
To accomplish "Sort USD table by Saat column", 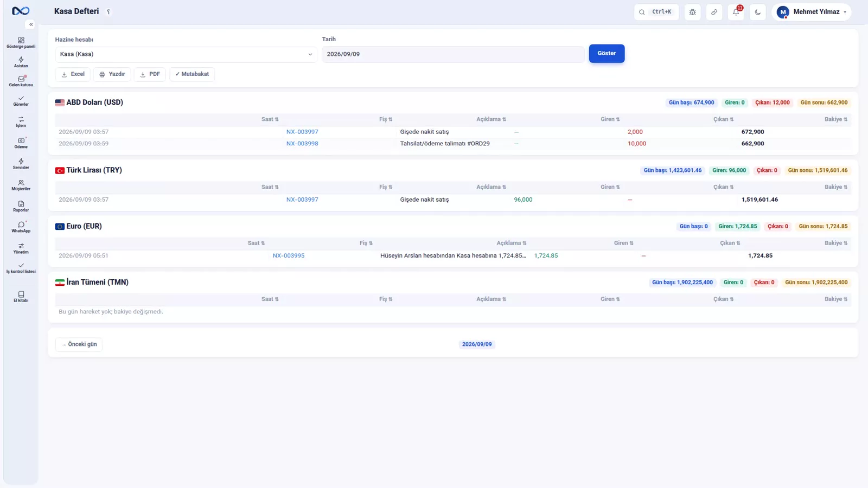I will pyautogui.click(x=270, y=119).
